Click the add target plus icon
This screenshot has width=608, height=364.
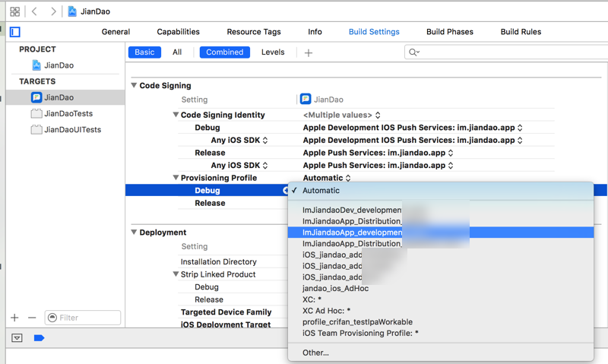click(x=14, y=318)
